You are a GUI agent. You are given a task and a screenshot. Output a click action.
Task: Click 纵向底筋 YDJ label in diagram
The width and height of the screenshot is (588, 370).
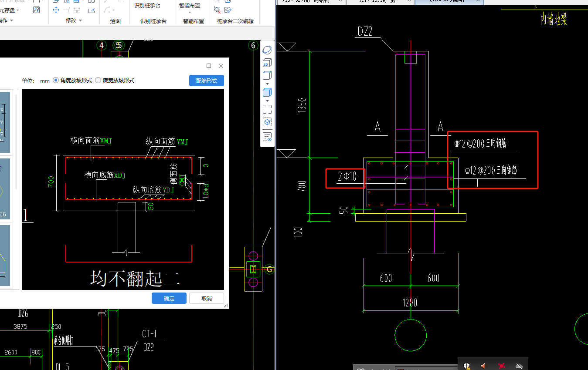point(153,189)
